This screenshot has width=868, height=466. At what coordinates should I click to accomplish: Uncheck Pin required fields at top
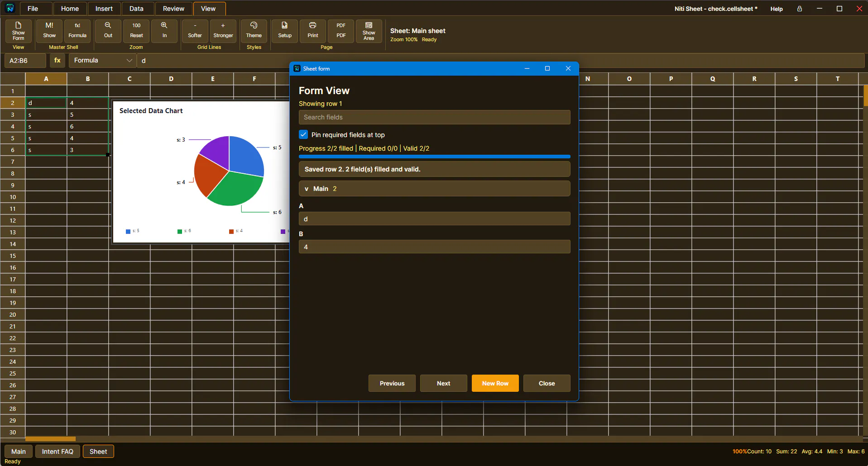pyautogui.click(x=303, y=134)
